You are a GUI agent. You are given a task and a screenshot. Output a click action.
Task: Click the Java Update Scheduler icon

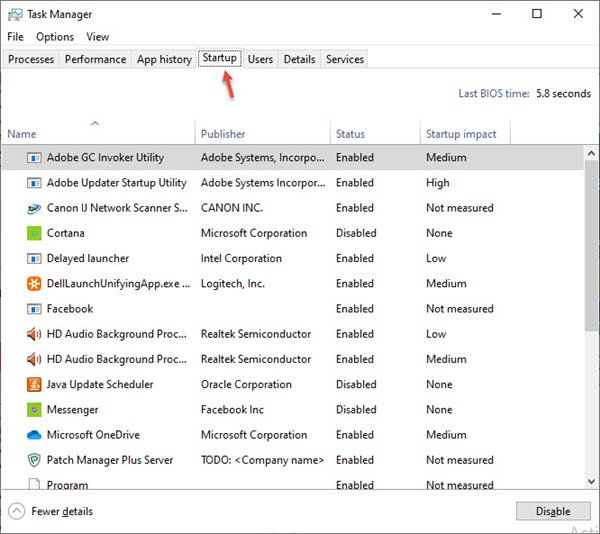34,384
